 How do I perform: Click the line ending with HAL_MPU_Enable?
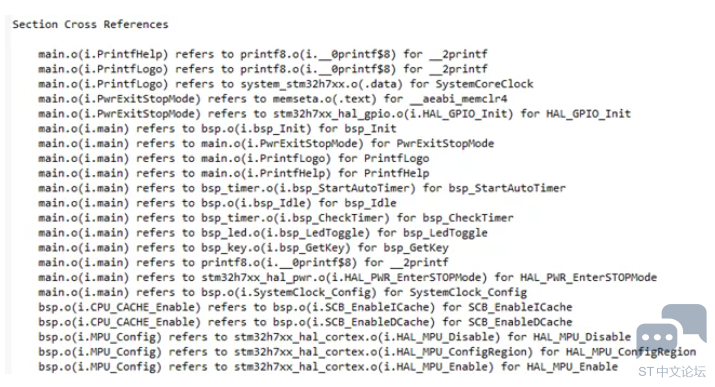tap(328, 367)
